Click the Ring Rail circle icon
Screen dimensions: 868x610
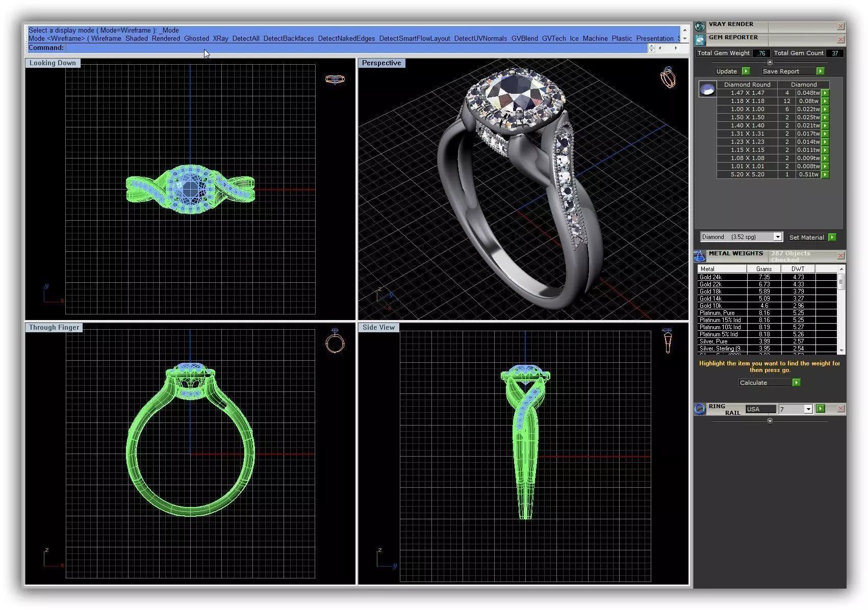tap(700, 409)
